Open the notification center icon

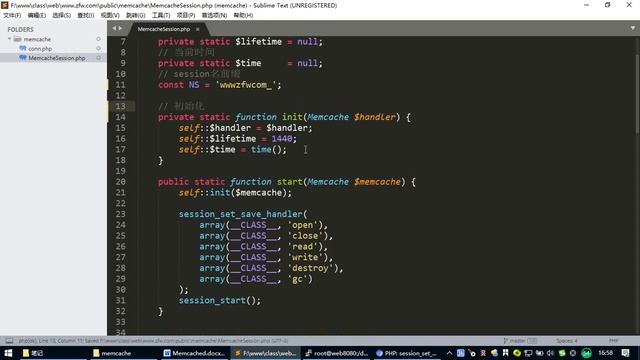[626, 353]
